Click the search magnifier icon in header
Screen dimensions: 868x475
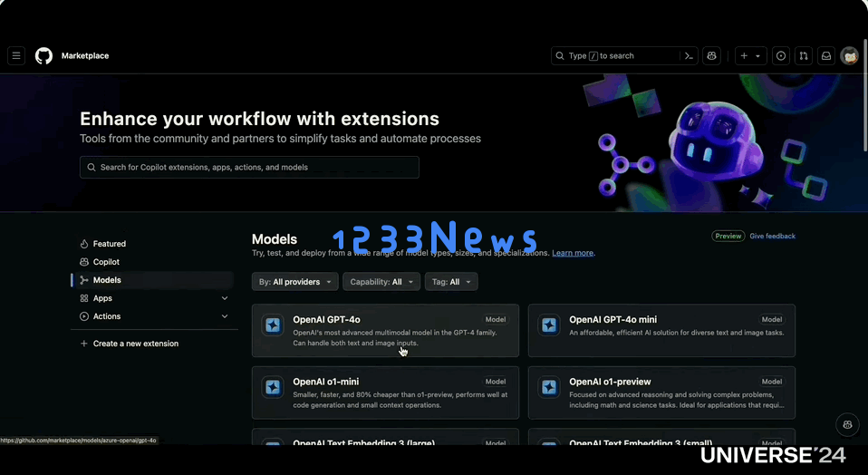(560, 56)
